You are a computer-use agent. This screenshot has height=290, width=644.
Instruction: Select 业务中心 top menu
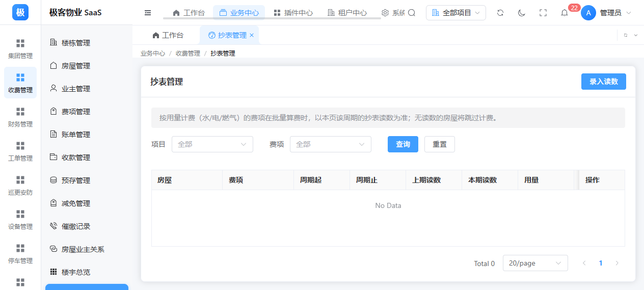239,13
